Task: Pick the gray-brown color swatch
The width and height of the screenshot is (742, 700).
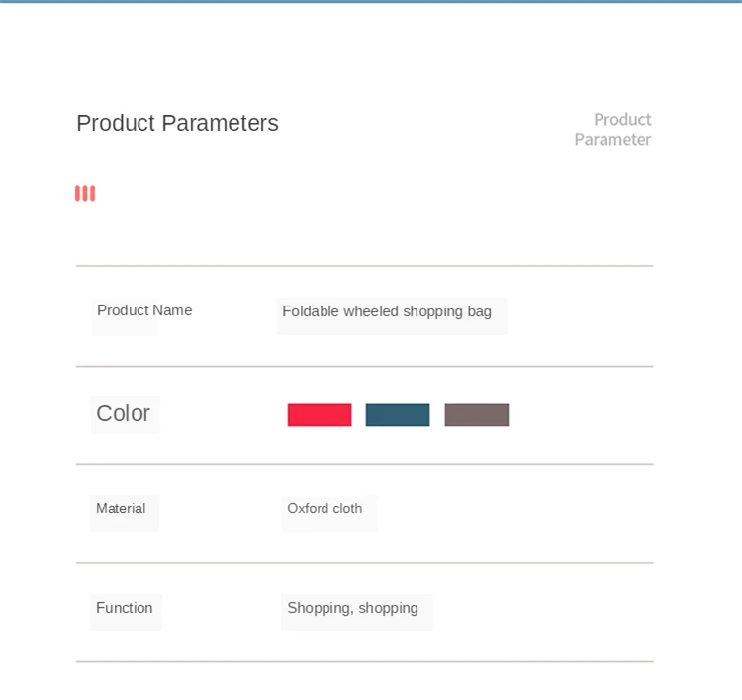Action: (x=477, y=415)
